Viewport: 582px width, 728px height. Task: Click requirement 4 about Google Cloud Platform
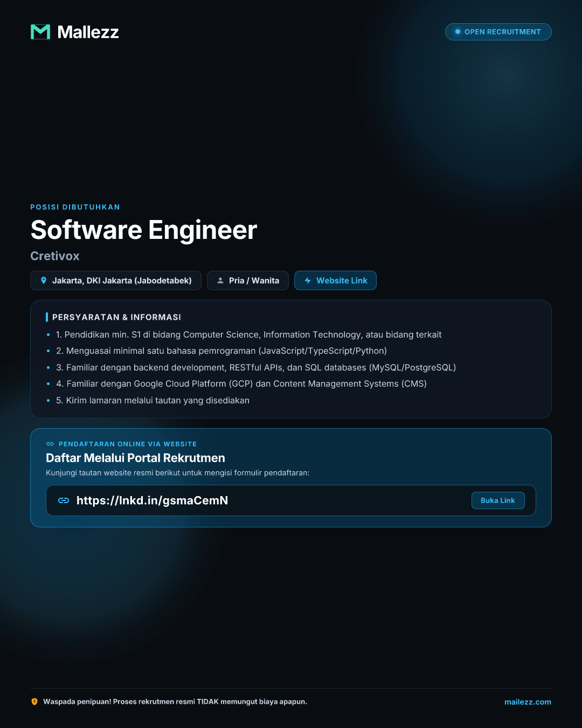tap(241, 384)
